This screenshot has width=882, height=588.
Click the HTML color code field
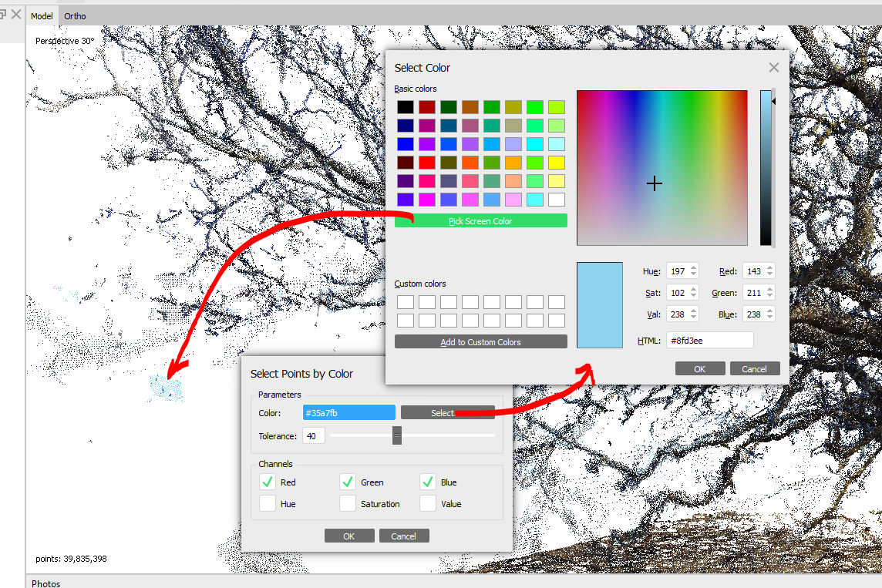[x=710, y=340]
